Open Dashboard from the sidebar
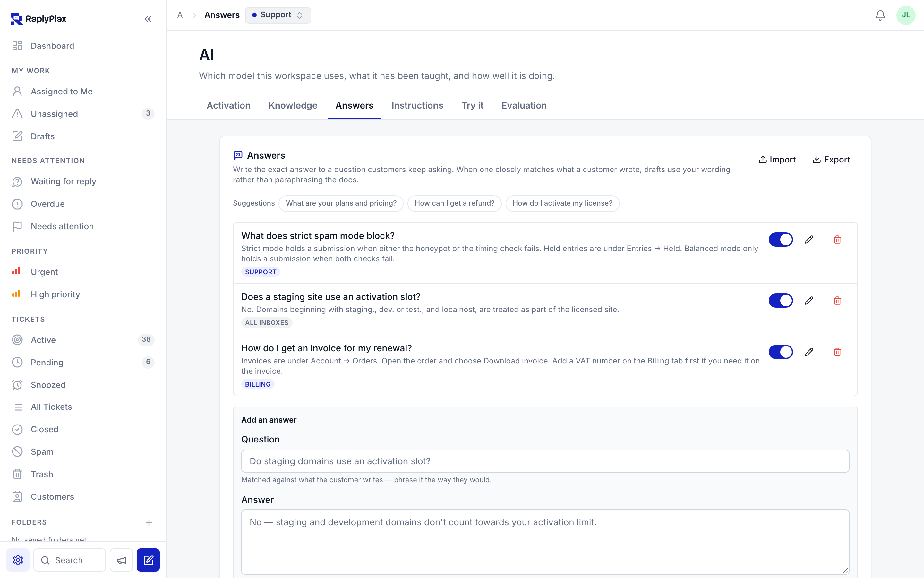The height and width of the screenshot is (578, 924). pyautogui.click(x=83, y=46)
